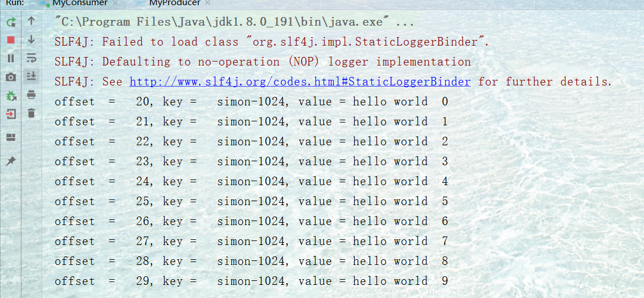Screen dimensions: 644x298
Task: Click the green bug attach-debugger icon
Action: click(x=11, y=96)
